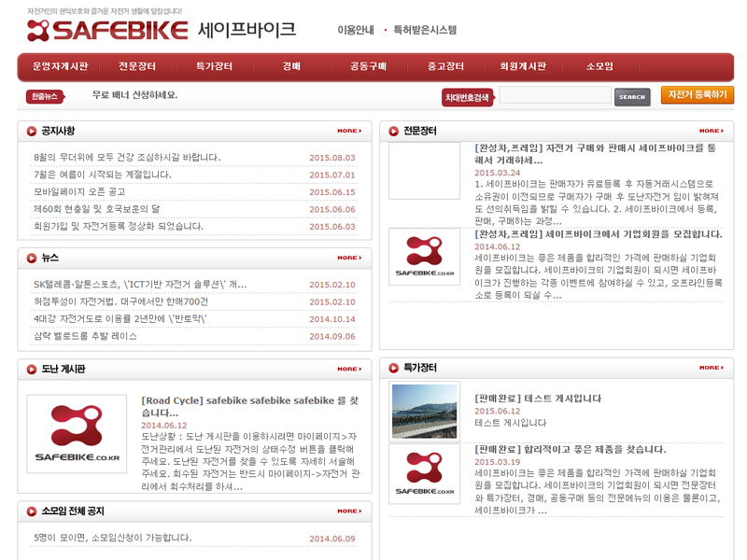Click the 차대번호검색 label badge

click(468, 98)
